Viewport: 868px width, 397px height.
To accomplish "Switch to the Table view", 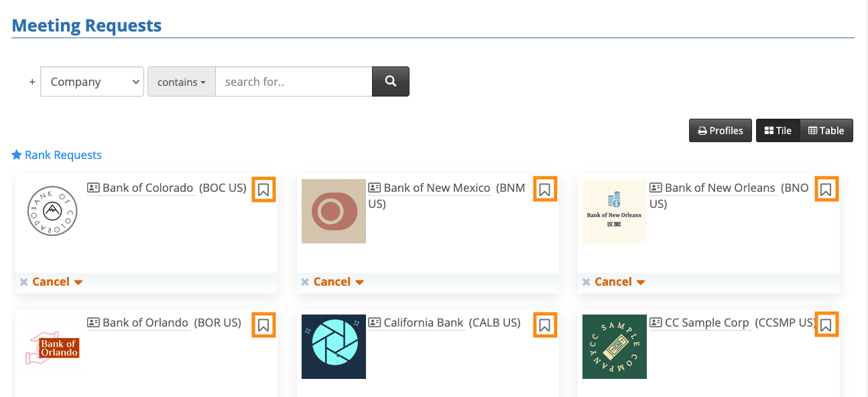I will [x=826, y=131].
